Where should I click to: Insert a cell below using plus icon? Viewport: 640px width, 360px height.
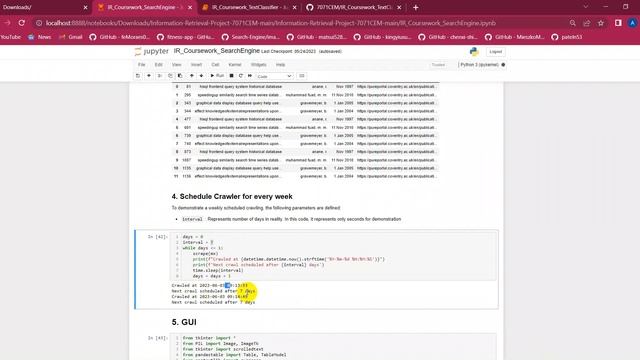coord(149,76)
